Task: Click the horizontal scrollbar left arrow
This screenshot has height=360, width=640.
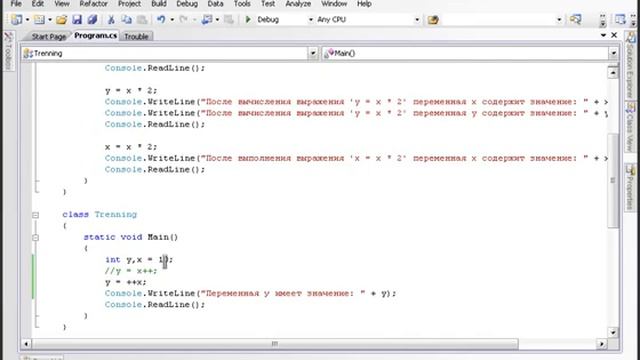Action: point(26,344)
